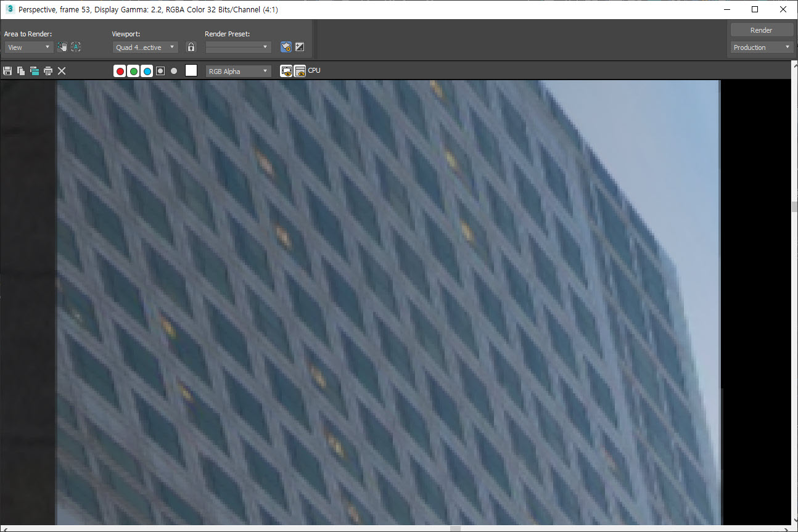
Task: Toggle the Blue channel display
Action: tap(147, 71)
